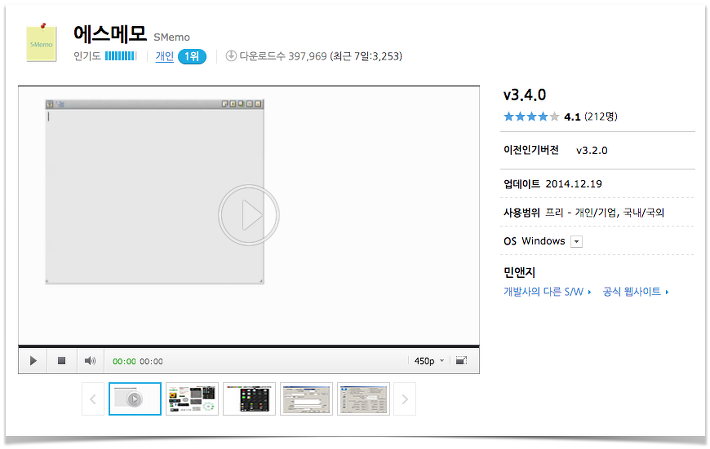Screen dimensions: 710x449
Task: Stop the video with the stop button
Action: (x=62, y=361)
